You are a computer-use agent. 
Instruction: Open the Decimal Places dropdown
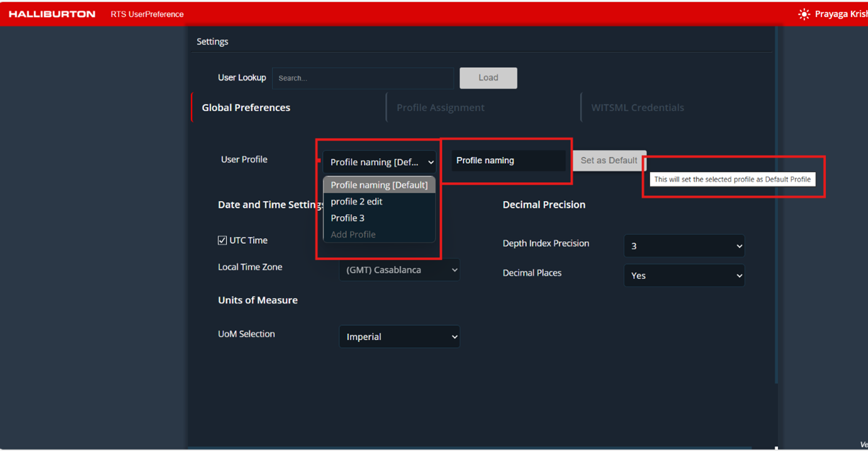[684, 275]
